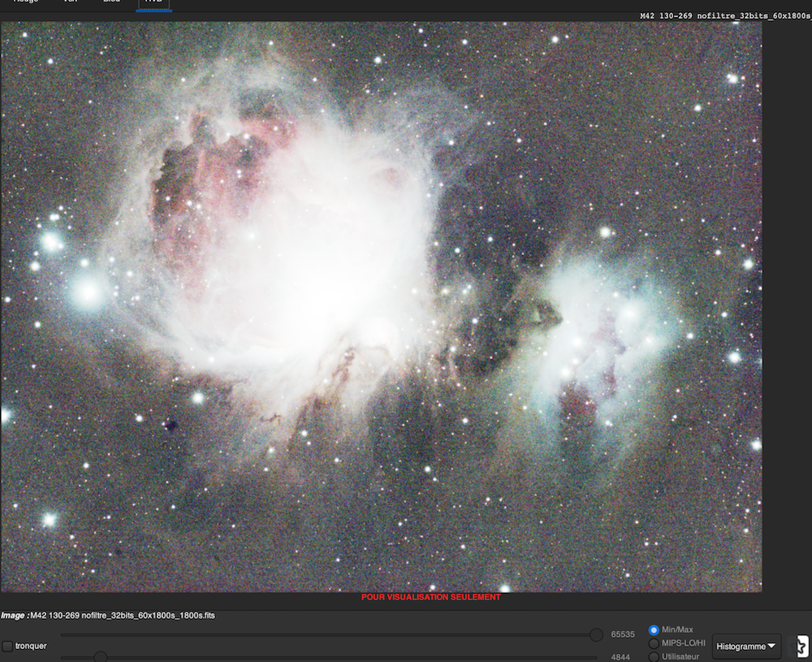Select the RVB composite tab
The image size is (812, 662).
tap(153, 2)
